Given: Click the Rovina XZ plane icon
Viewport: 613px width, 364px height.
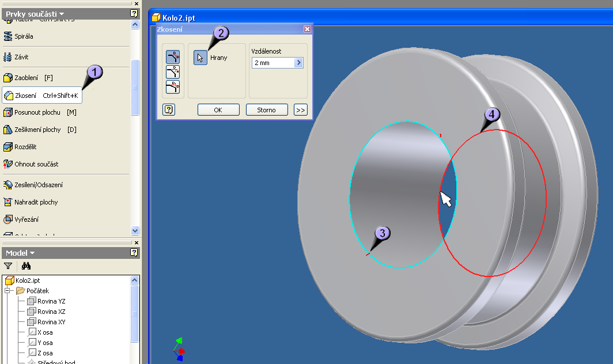Looking at the screenshot, I should pos(32,312).
